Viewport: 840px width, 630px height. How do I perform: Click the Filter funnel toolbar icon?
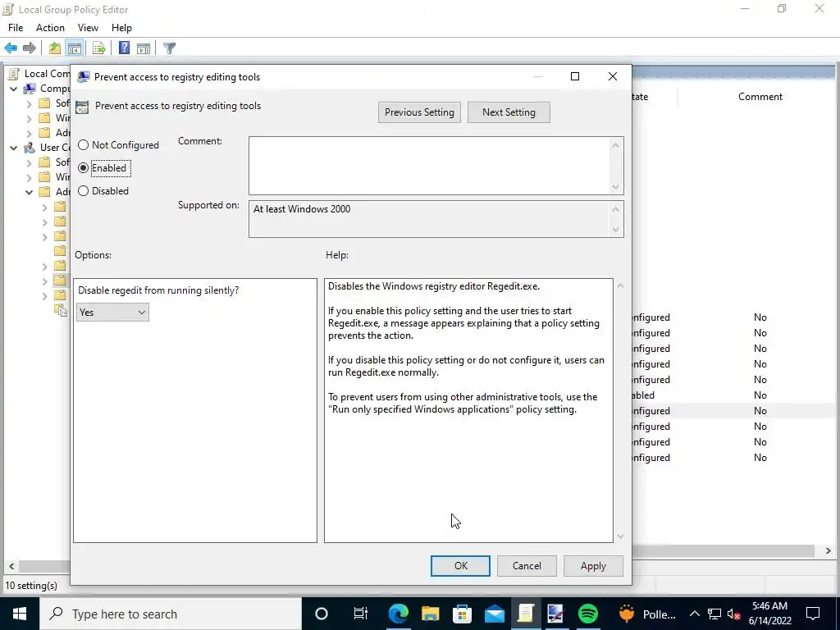click(x=169, y=48)
